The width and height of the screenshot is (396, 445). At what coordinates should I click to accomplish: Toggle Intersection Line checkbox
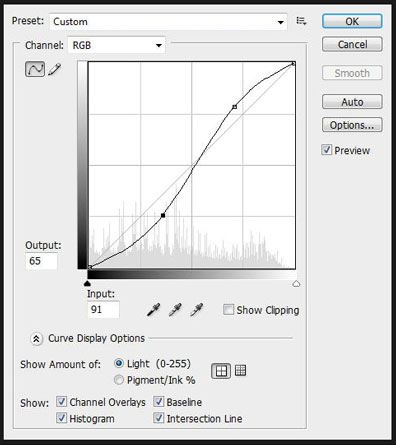[159, 418]
